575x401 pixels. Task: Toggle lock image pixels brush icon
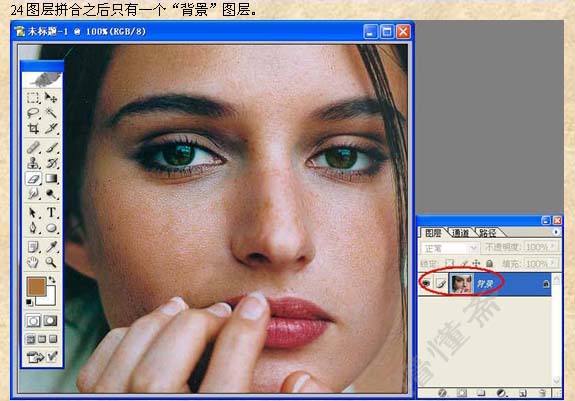(x=464, y=264)
